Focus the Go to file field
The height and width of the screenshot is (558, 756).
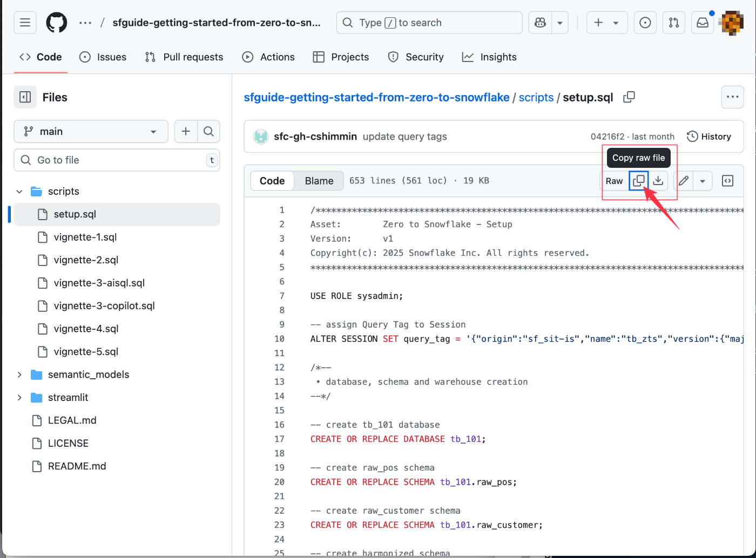[117, 160]
